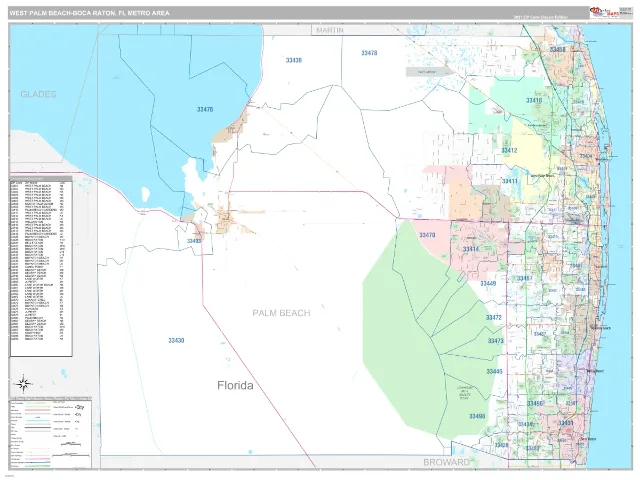Click the PALM BEACH county label
640x480 pixels.
click(281, 313)
